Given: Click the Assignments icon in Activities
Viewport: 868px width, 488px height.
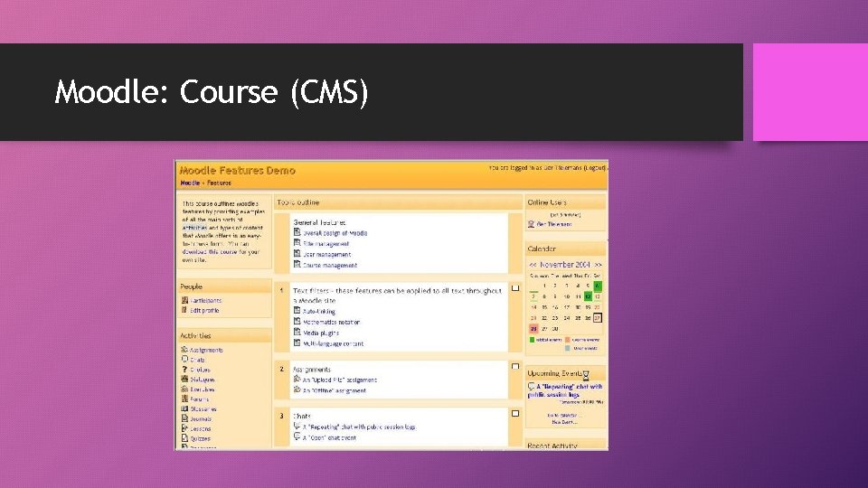Looking at the screenshot, I should pyautogui.click(x=184, y=349).
